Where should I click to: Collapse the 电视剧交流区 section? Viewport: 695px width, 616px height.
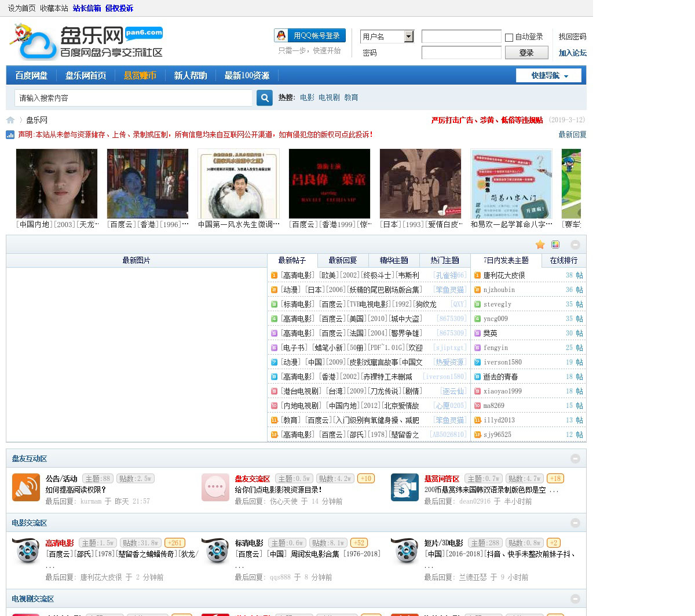tap(575, 599)
